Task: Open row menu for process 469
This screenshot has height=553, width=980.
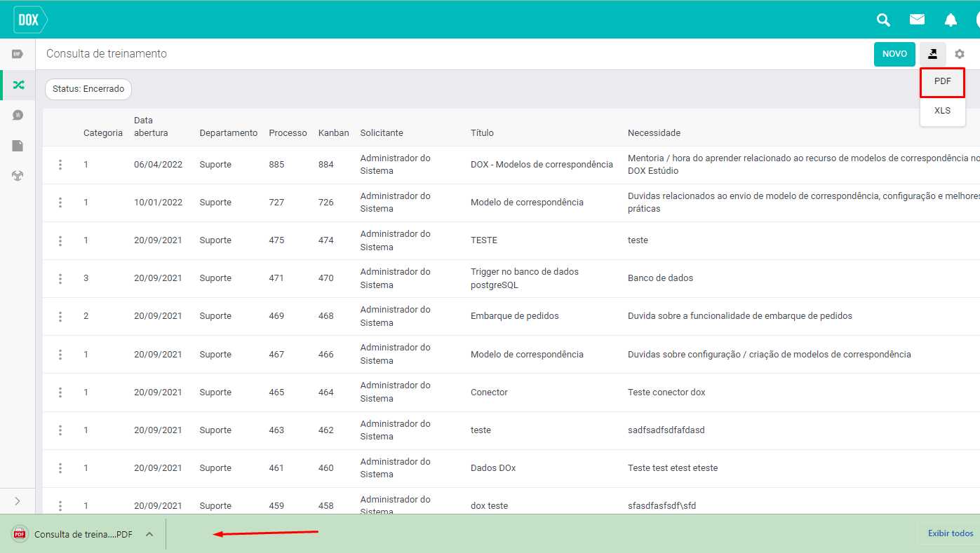Action: tap(60, 316)
